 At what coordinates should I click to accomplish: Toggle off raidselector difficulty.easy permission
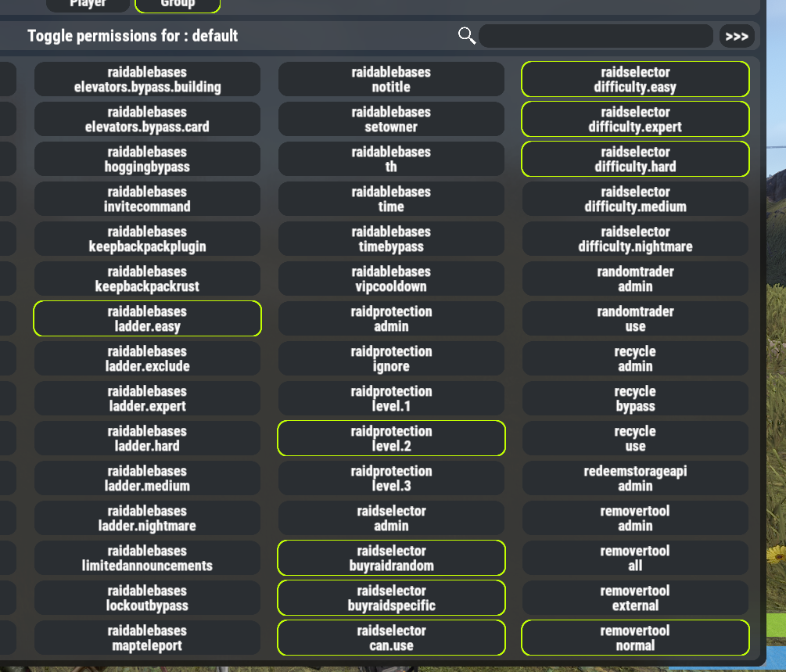pos(635,79)
